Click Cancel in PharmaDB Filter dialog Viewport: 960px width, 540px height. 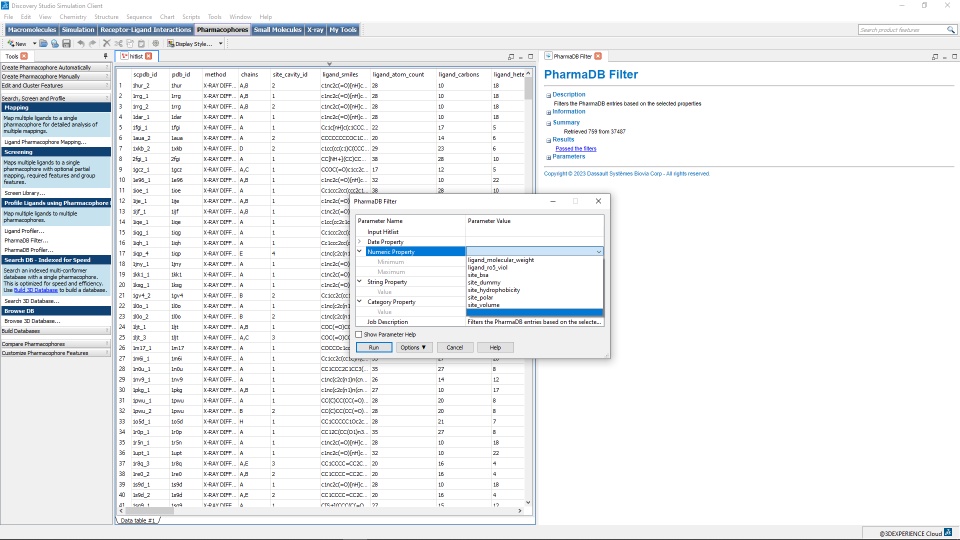pyautogui.click(x=454, y=347)
